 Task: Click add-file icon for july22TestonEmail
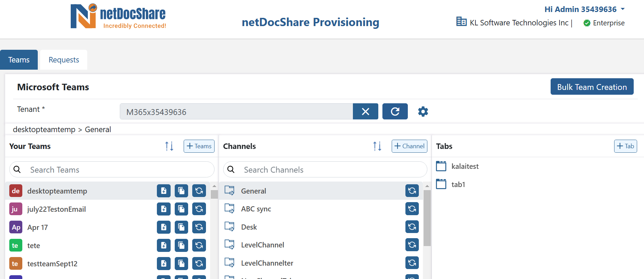pos(164,209)
